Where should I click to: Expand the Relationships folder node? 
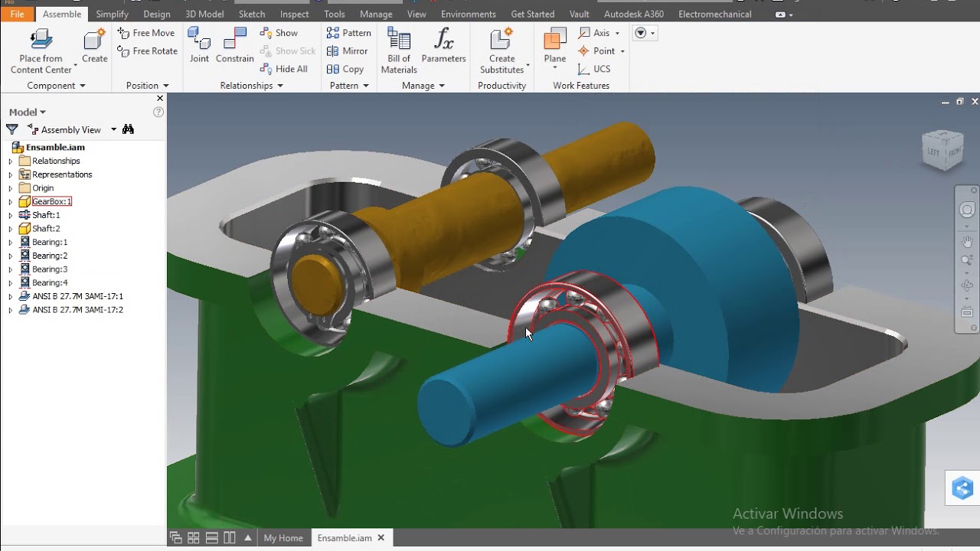(11, 161)
